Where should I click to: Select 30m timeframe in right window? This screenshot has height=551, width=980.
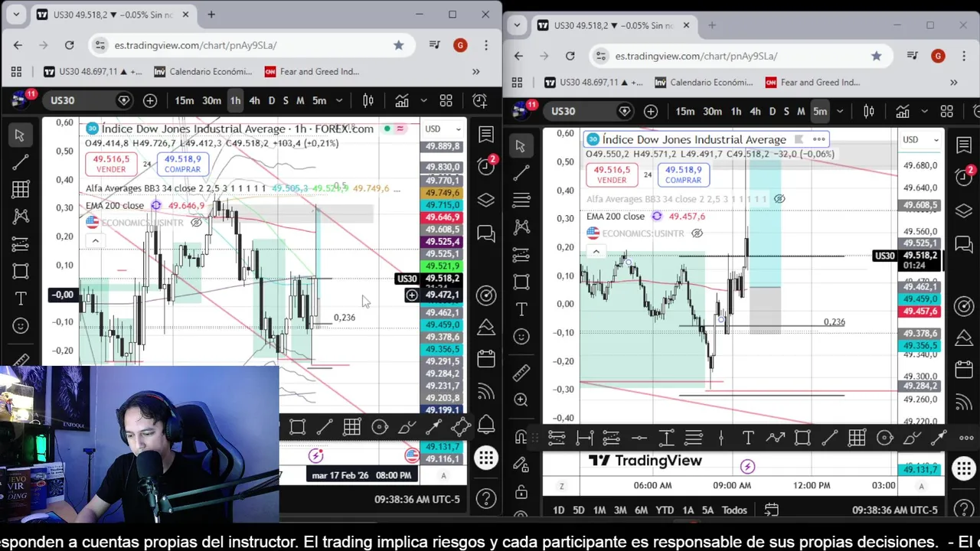[712, 112]
